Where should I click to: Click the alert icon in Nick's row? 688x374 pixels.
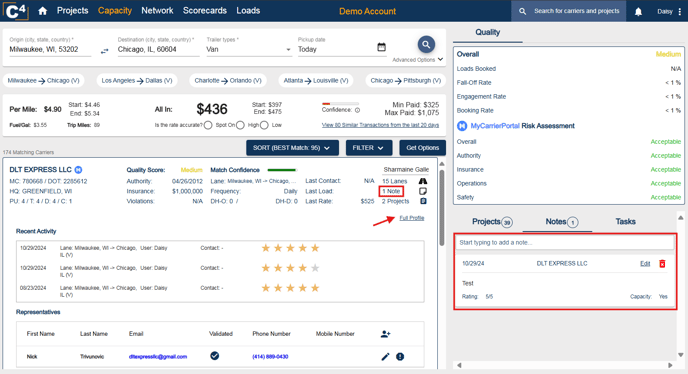click(400, 356)
